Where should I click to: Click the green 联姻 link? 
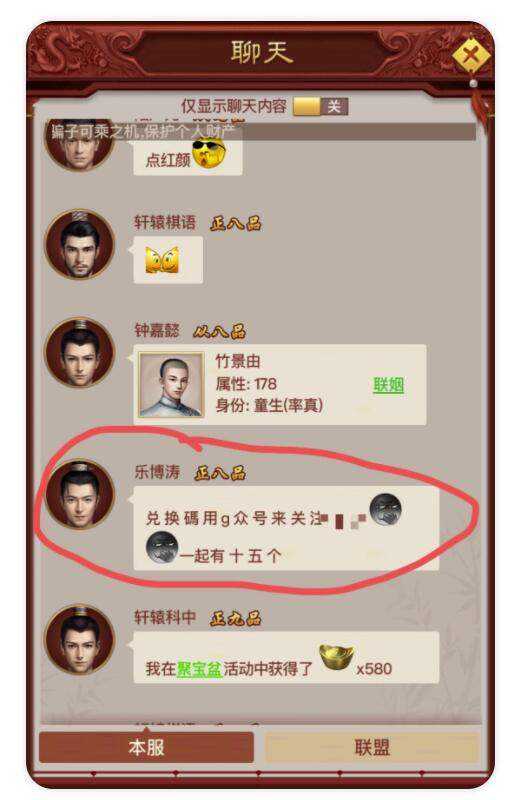(388, 385)
